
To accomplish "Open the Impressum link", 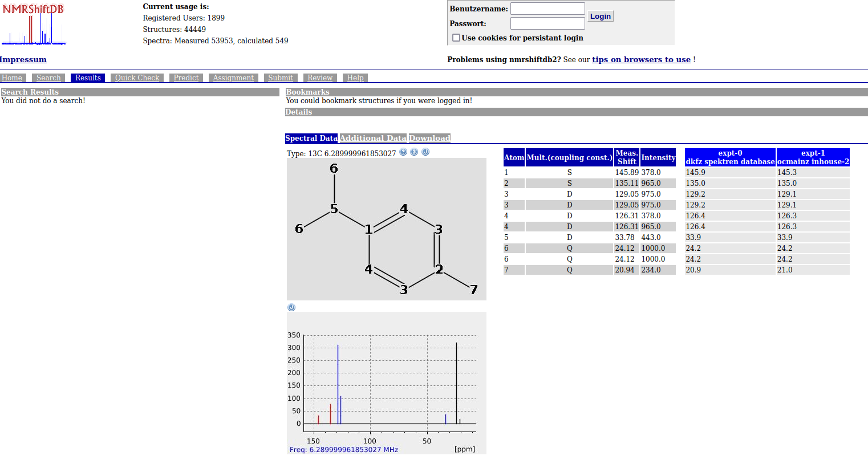I will [23, 59].
